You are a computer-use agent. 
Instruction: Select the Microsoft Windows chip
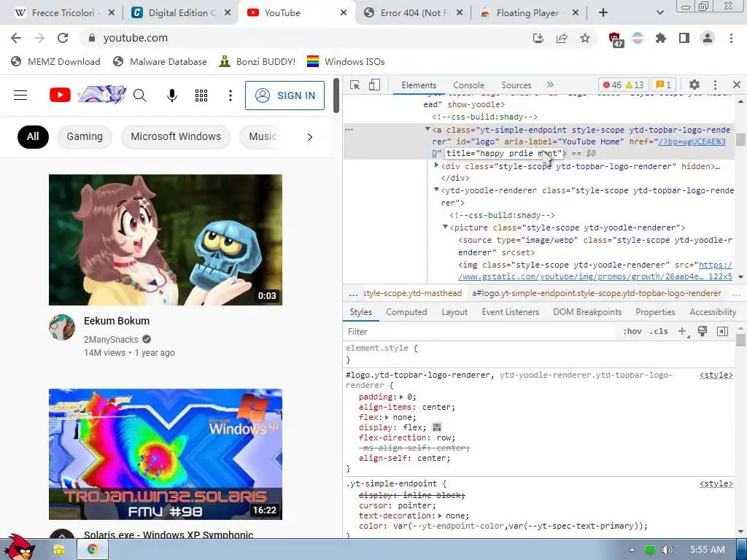point(176,136)
